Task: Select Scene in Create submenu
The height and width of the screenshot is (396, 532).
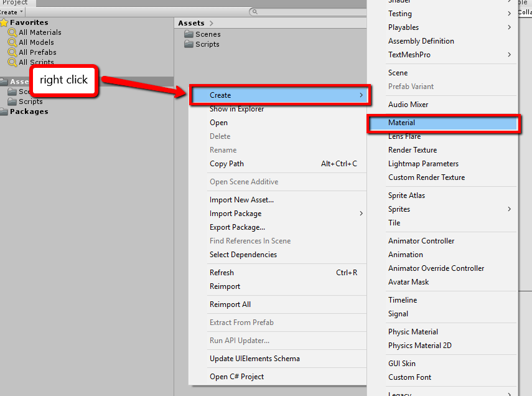Action: 398,73
